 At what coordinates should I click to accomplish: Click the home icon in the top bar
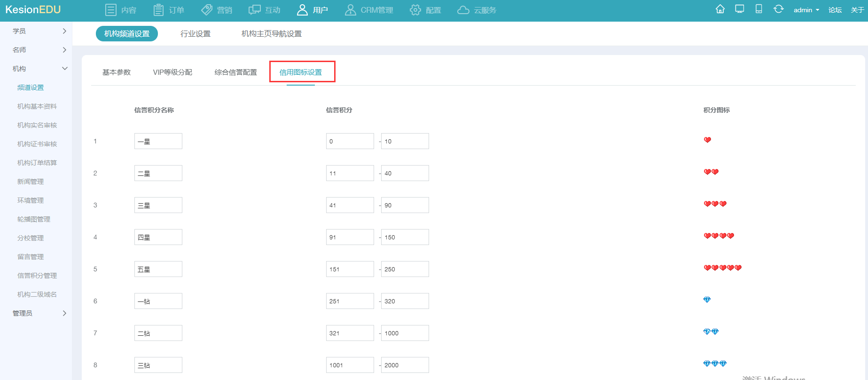click(x=720, y=9)
